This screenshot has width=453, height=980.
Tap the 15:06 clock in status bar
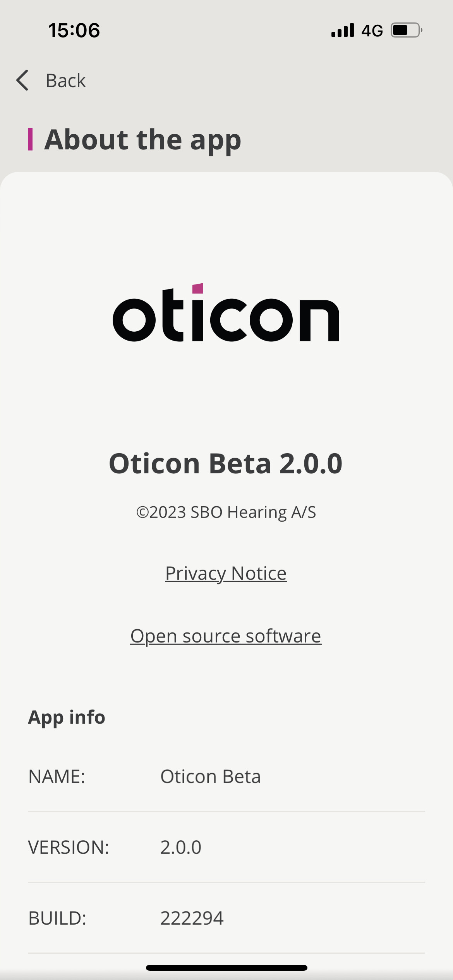(x=74, y=31)
